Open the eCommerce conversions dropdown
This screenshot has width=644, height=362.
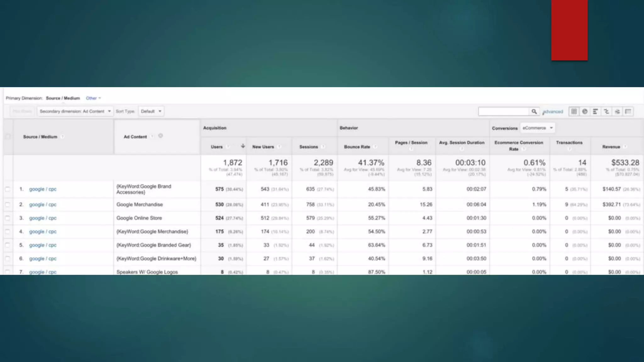pos(537,128)
